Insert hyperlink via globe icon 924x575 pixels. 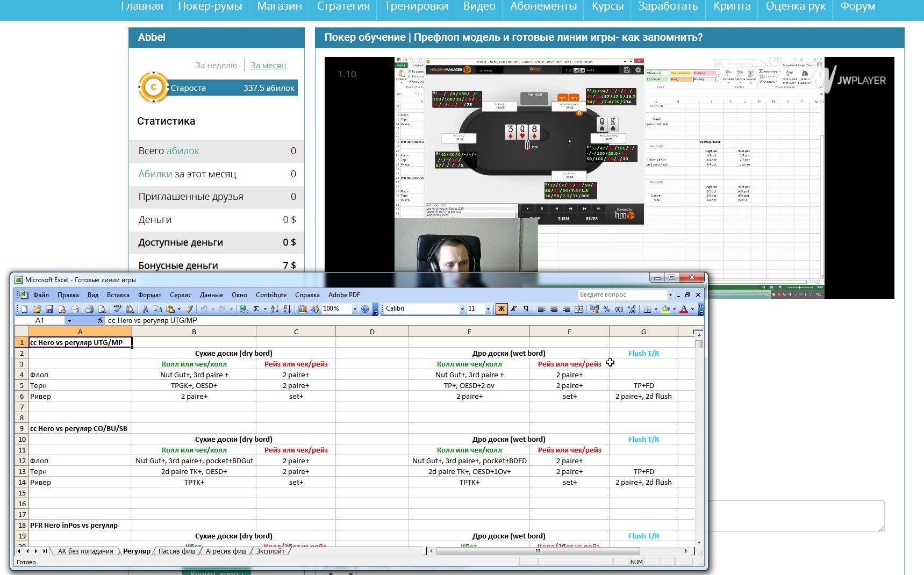(x=244, y=309)
